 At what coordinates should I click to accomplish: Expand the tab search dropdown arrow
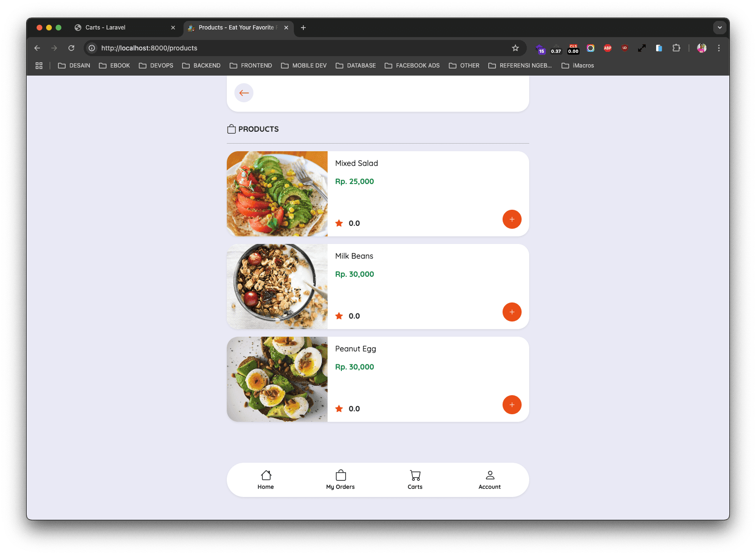pos(719,28)
